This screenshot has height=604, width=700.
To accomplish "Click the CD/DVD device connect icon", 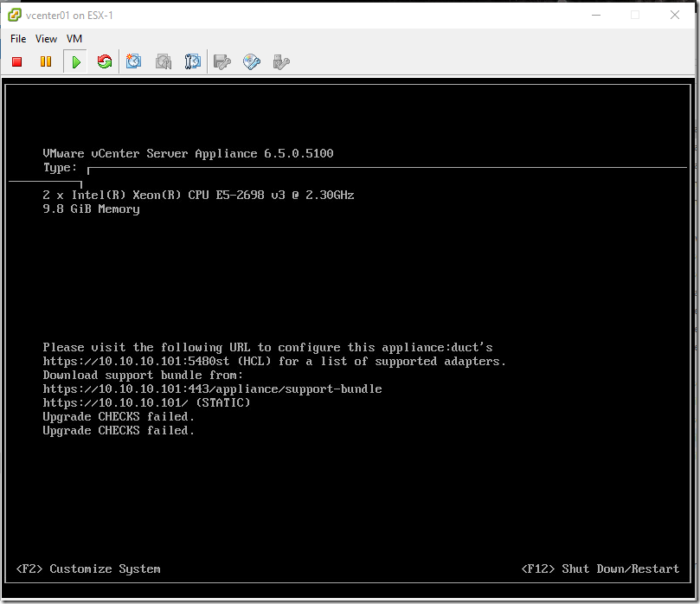I will coord(252,61).
